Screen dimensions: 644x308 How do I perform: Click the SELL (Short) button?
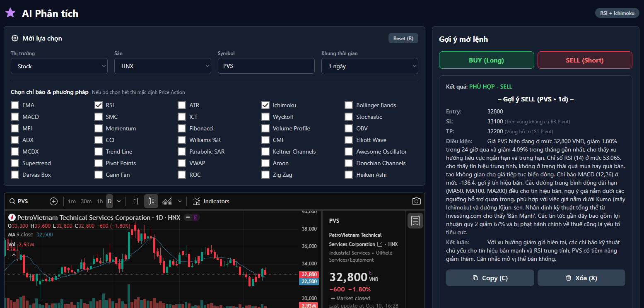tap(585, 60)
